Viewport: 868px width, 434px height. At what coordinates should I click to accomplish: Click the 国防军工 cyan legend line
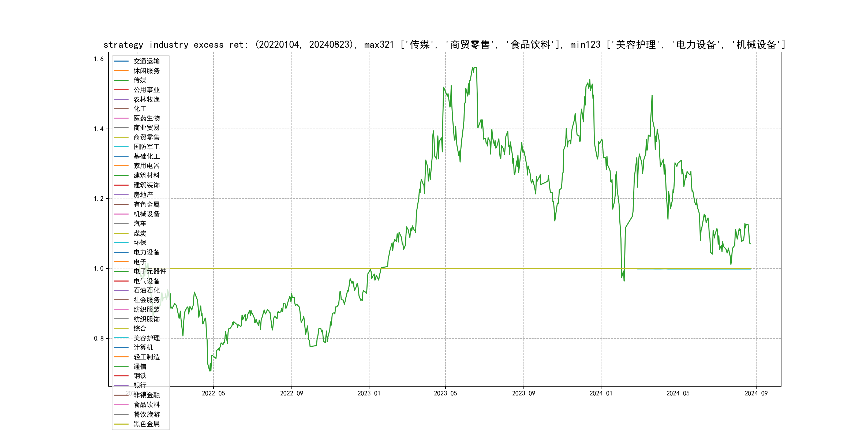coord(121,147)
